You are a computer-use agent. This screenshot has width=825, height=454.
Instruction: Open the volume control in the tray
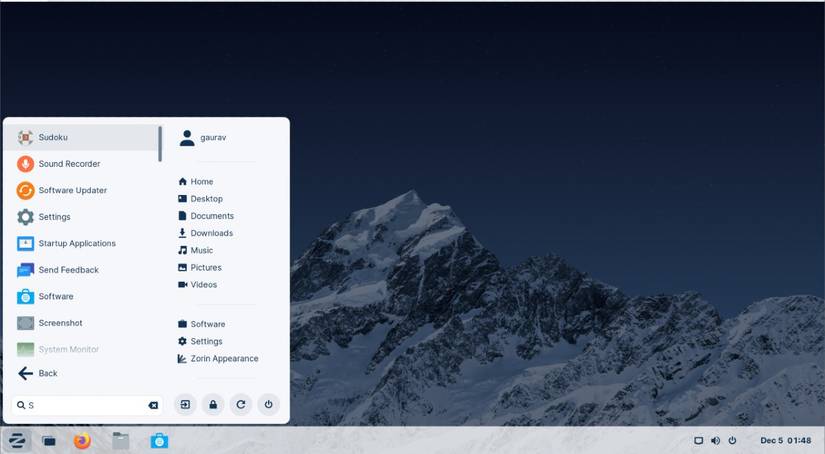pos(716,441)
